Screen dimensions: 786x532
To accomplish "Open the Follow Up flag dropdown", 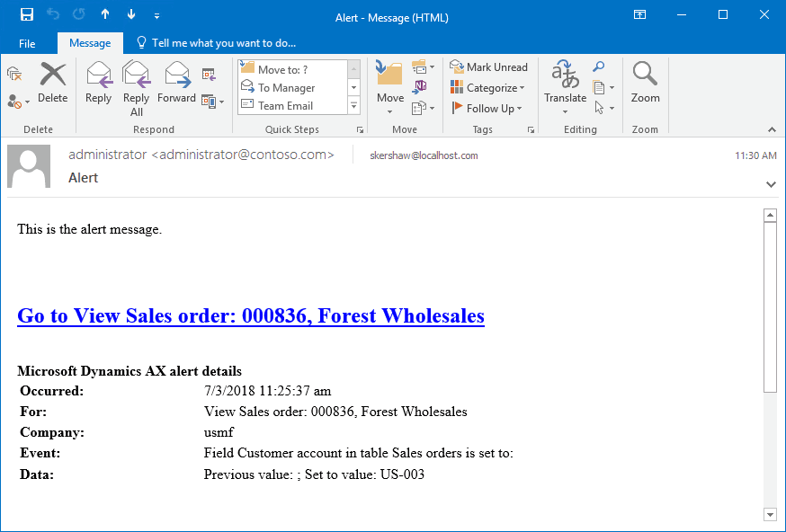I will pos(487,108).
